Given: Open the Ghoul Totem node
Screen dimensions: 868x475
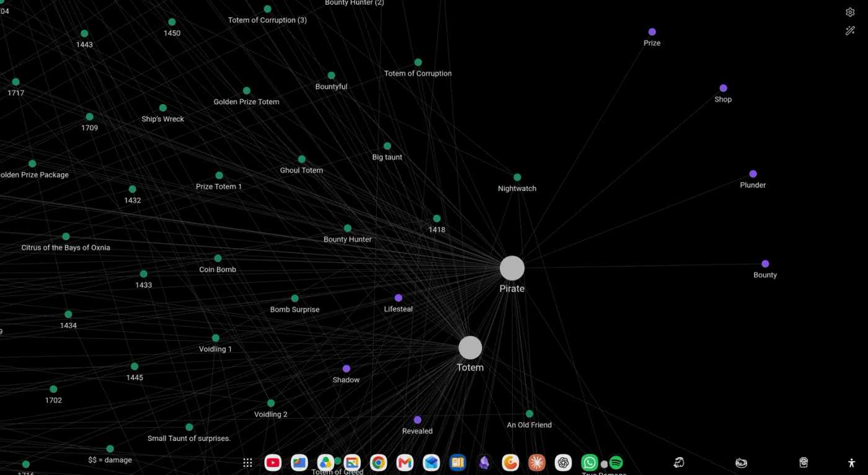Looking at the screenshot, I should coord(301,159).
